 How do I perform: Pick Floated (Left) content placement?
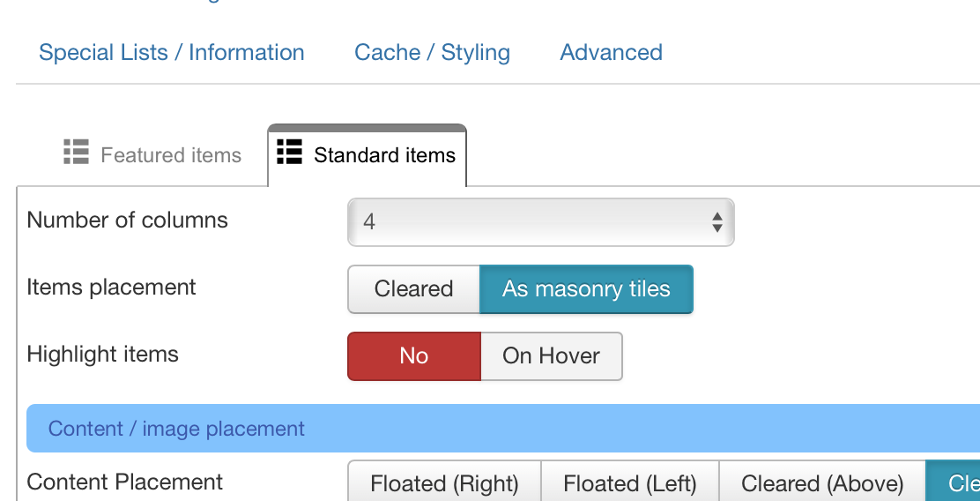click(x=630, y=483)
